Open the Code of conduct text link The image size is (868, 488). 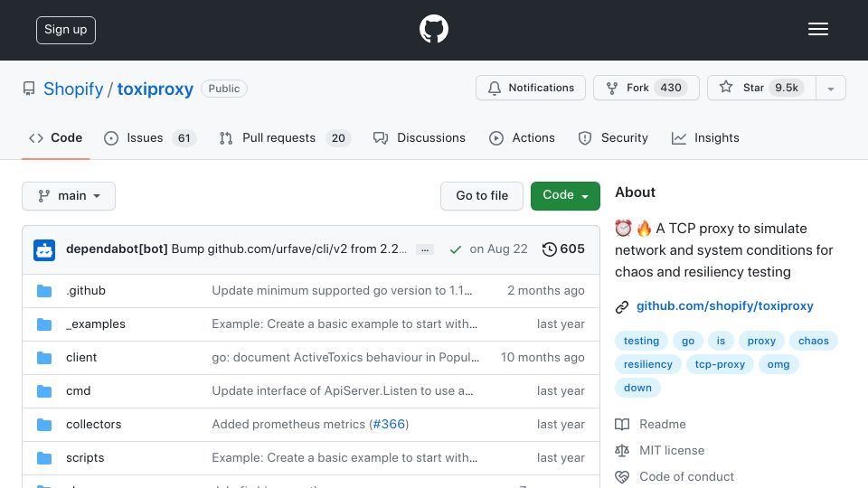coord(686,476)
